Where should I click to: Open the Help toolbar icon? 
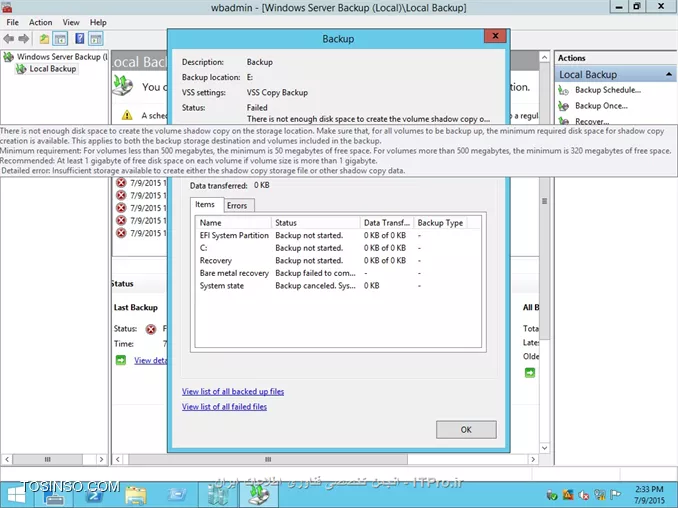click(x=80, y=39)
